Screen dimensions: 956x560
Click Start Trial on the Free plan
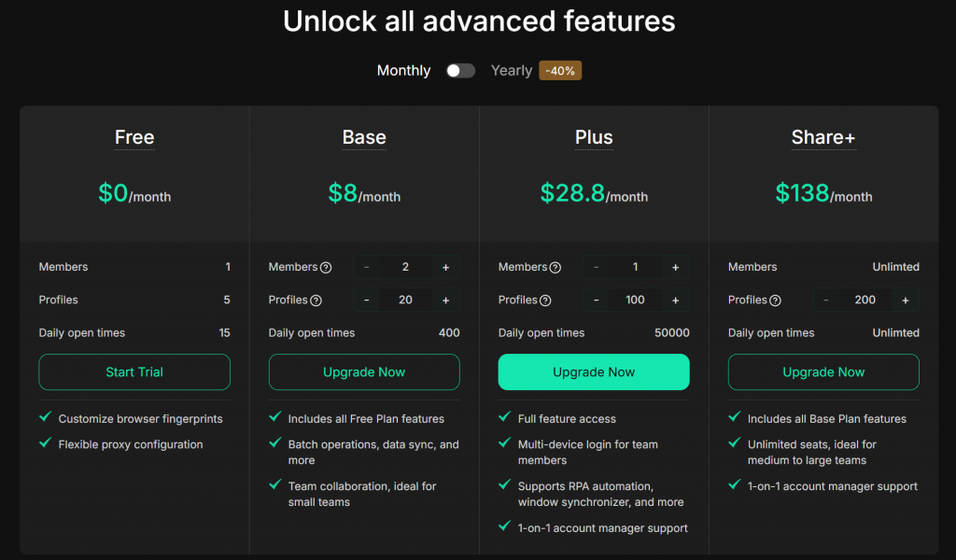tap(134, 371)
